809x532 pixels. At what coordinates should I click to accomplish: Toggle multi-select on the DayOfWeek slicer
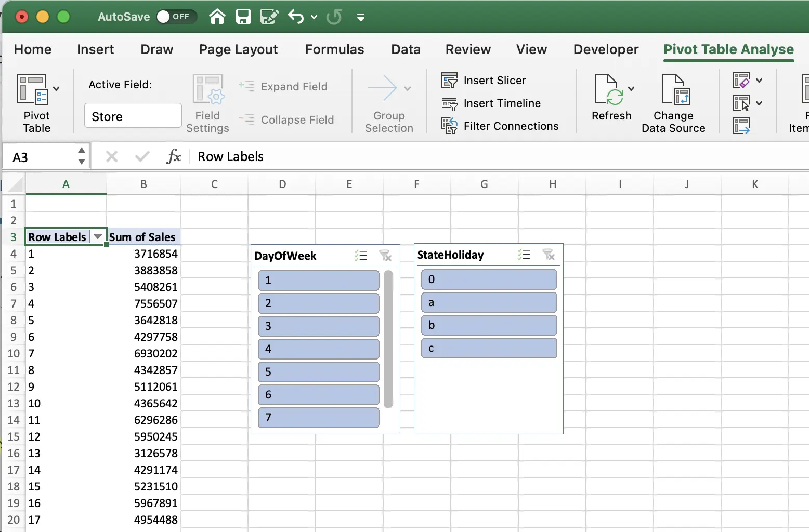coord(360,256)
